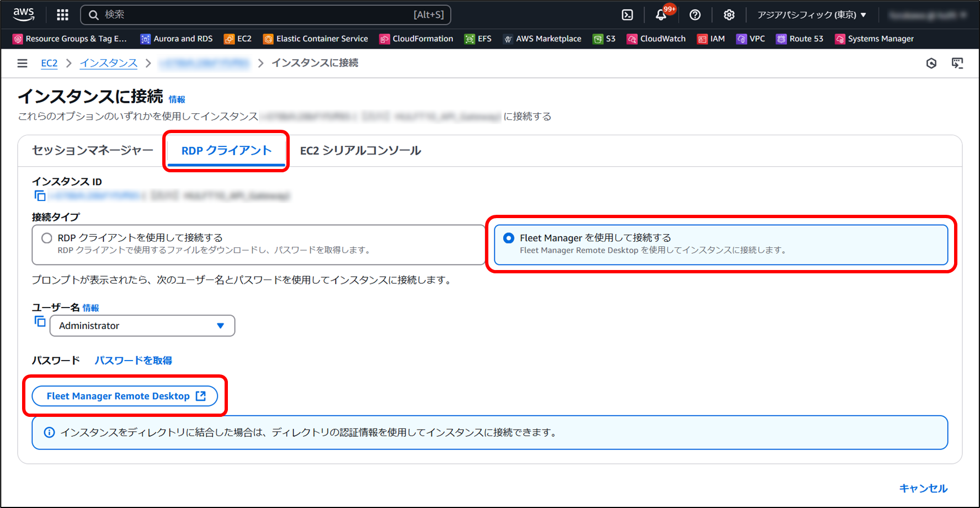Open the help question mark menu
Image resolution: width=980 pixels, height=508 pixels.
click(695, 15)
